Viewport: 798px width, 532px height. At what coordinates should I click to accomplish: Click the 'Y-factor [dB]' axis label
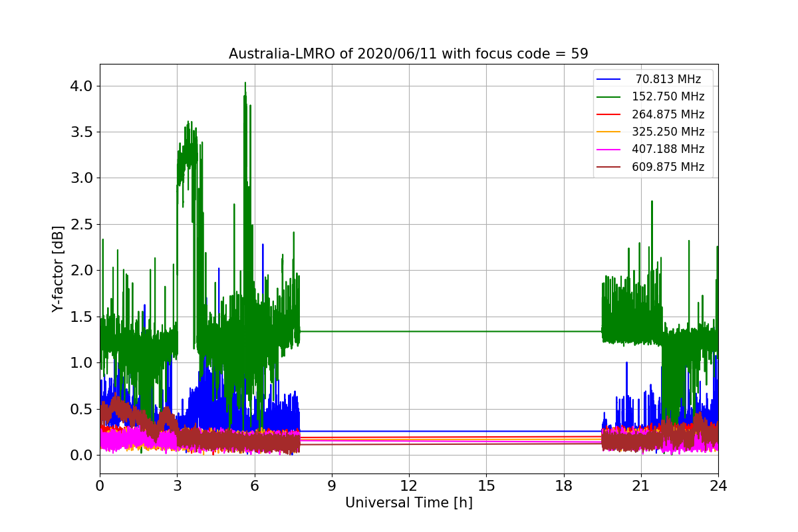click(x=58, y=269)
